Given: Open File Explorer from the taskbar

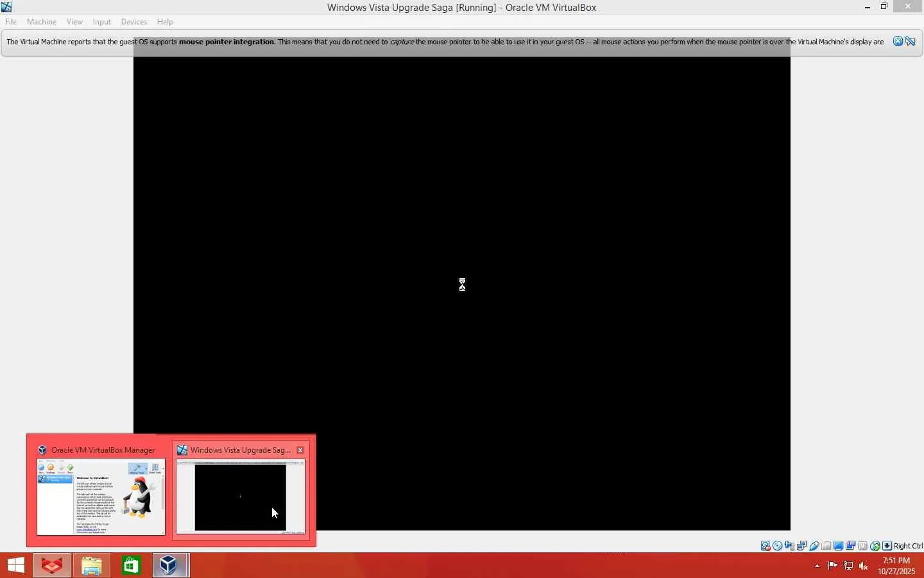Looking at the screenshot, I should tap(92, 565).
